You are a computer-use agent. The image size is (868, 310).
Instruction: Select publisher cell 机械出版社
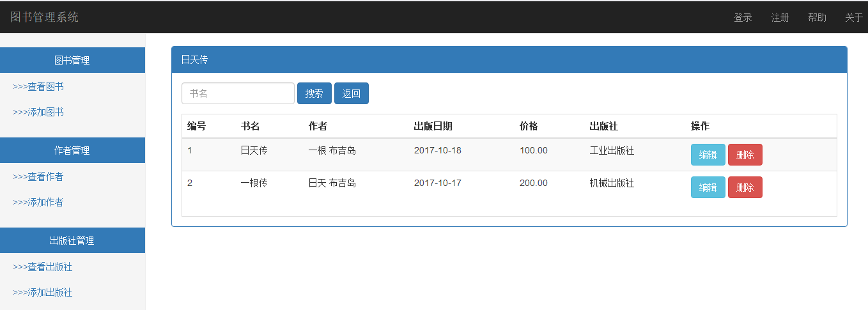612,183
